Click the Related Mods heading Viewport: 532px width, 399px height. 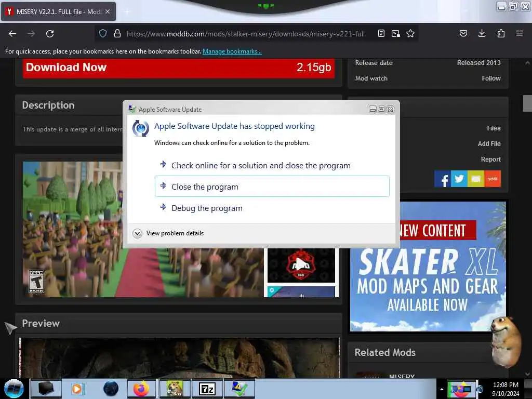pyautogui.click(x=385, y=353)
